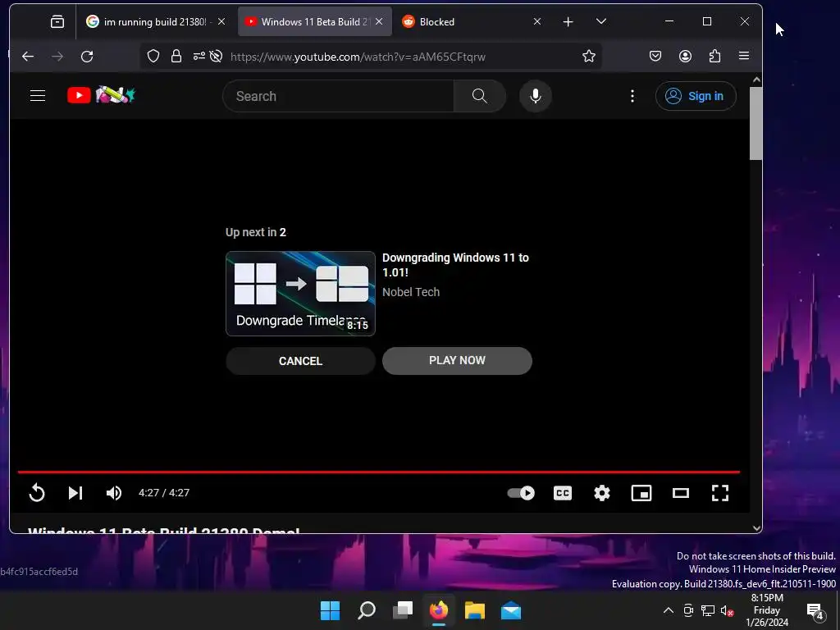Expand the list all tabs chevron

(601, 21)
